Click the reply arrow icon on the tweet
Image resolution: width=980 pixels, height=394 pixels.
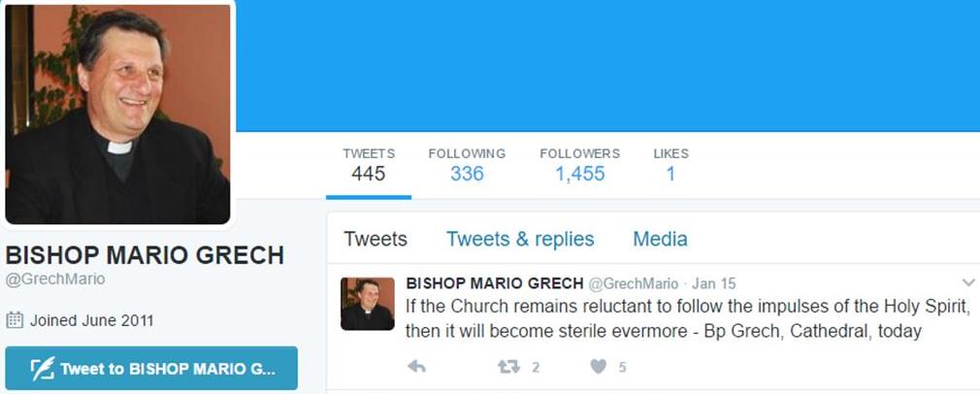[416, 367]
